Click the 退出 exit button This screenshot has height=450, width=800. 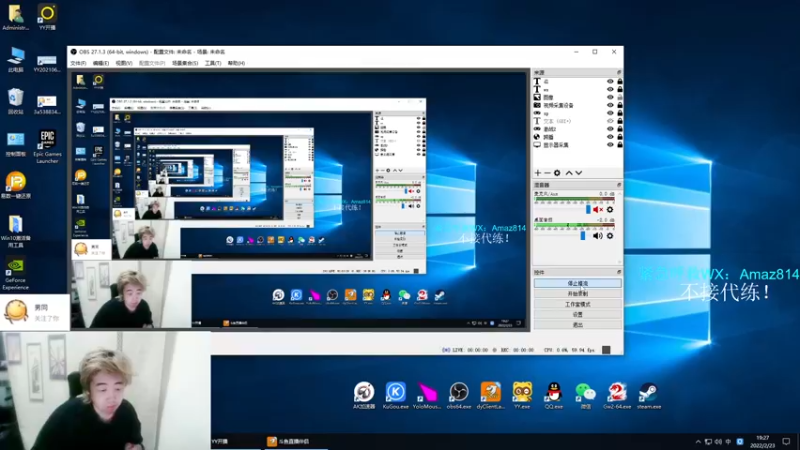(578, 324)
